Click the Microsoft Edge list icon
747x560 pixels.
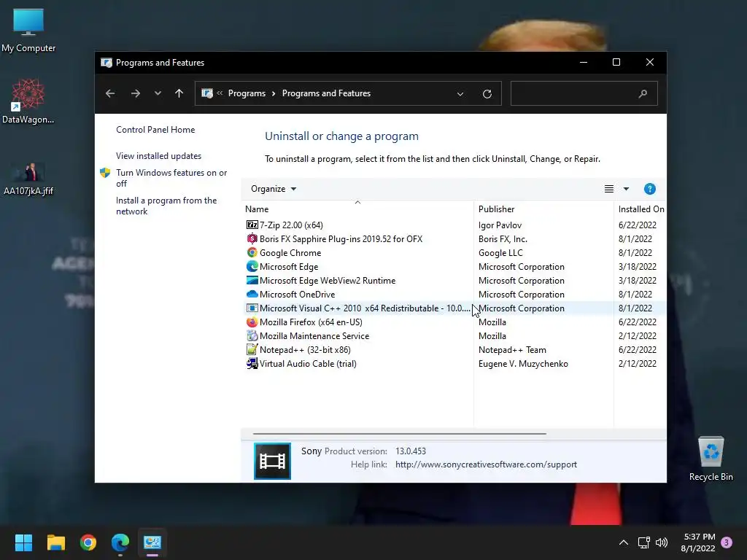click(252, 266)
